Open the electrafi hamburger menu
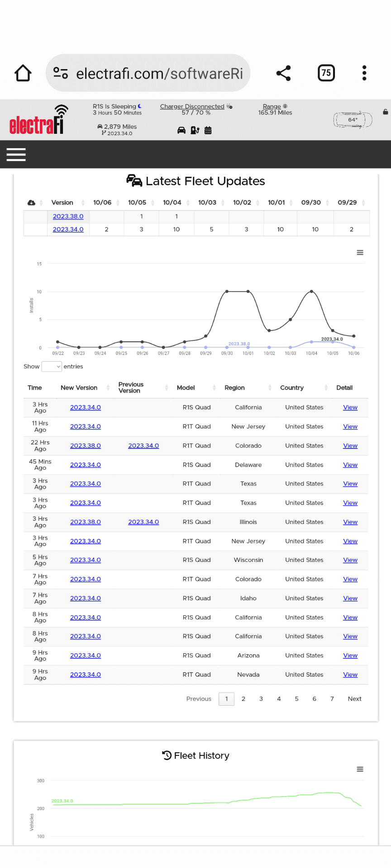391x868 pixels. click(x=16, y=155)
